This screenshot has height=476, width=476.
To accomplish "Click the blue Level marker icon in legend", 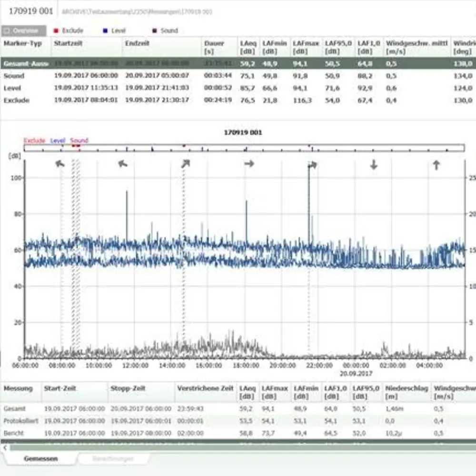I will 105,31.
